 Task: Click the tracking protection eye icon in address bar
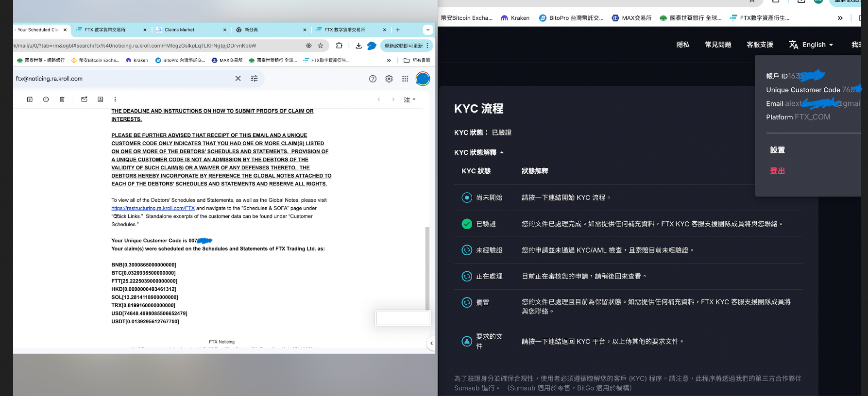(308, 46)
